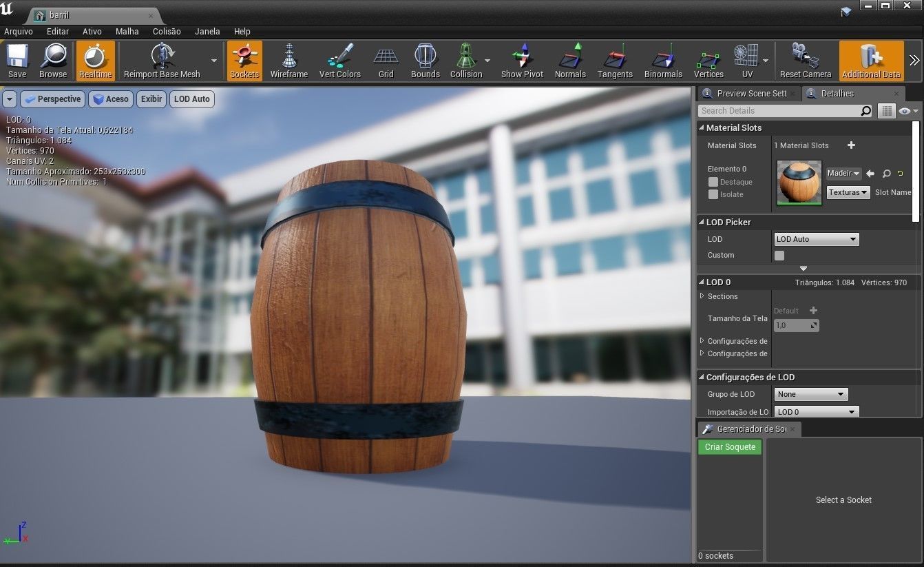This screenshot has height=567, width=924.
Task: Open the Aceso view mode button
Action: (110, 99)
